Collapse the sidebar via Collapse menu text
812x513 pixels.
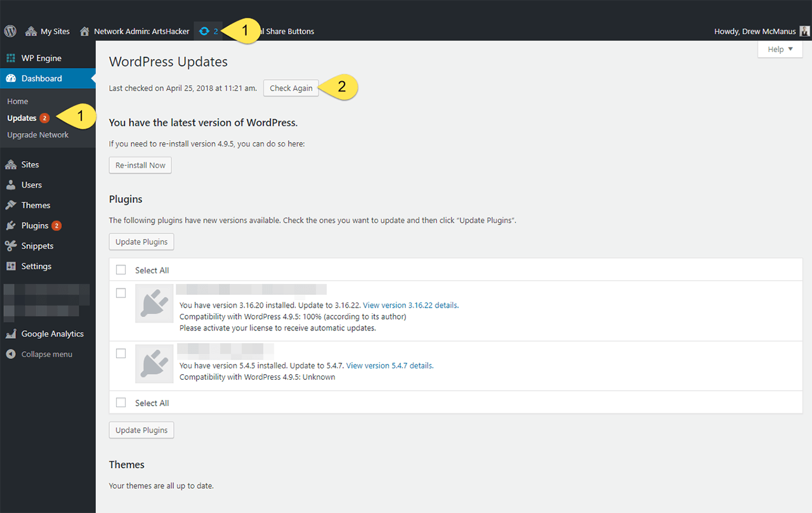[x=47, y=354]
